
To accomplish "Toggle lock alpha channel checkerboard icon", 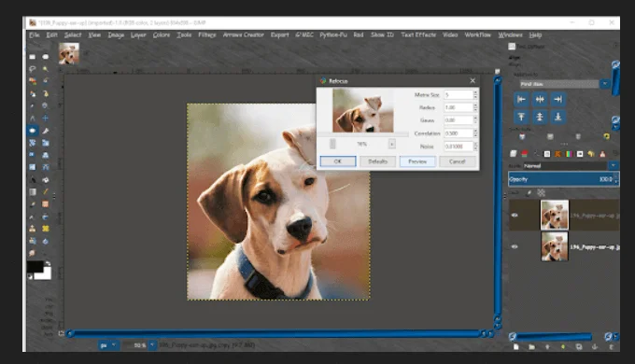I will tap(541, 193).
